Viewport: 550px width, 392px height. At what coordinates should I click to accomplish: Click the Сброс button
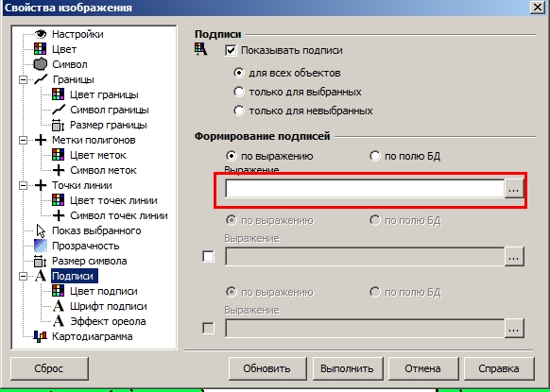(49, 368)
